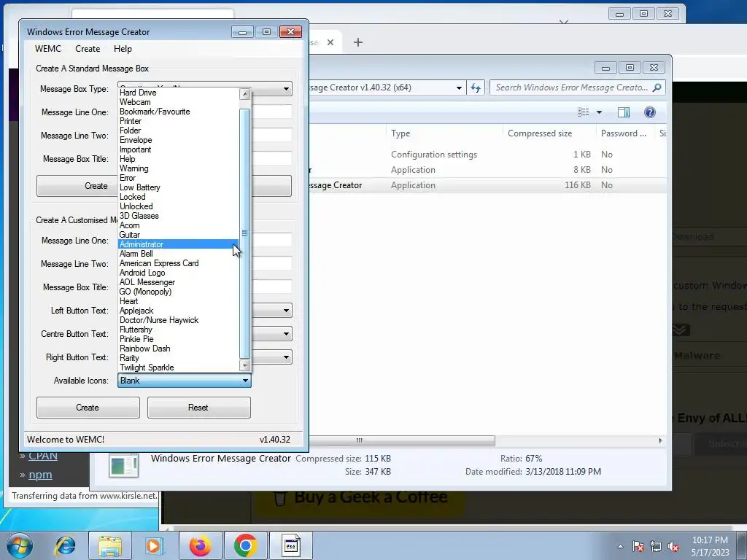The image size is (747, 560).
Task: Open the WEMC menu
Action: pyautogui.click(x=48, y=49)
